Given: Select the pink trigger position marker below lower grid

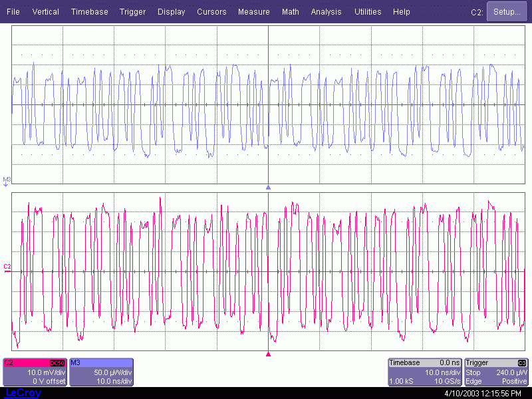Looking at the screenshot, I should point(268,354).
